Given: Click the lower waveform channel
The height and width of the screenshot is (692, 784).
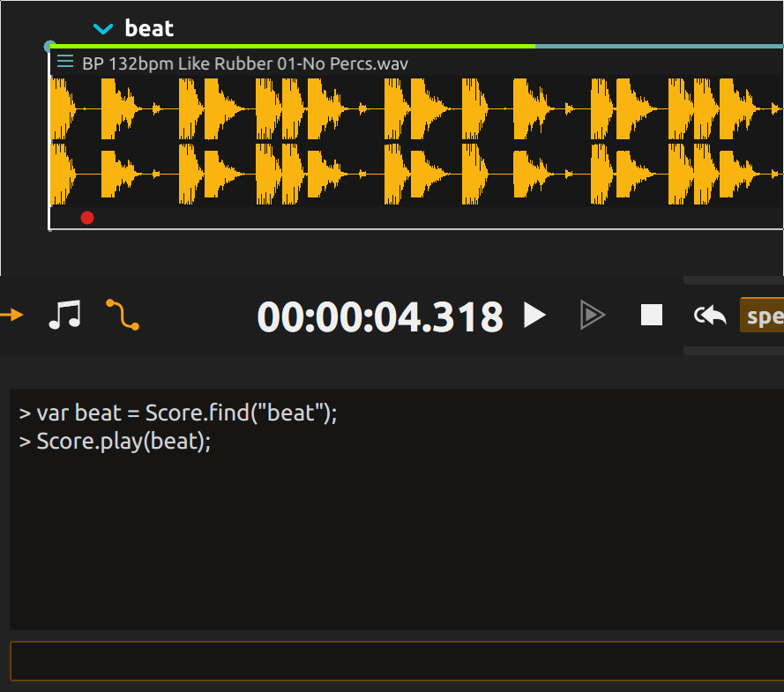Looking at the screenshot, I should (416, 174).
